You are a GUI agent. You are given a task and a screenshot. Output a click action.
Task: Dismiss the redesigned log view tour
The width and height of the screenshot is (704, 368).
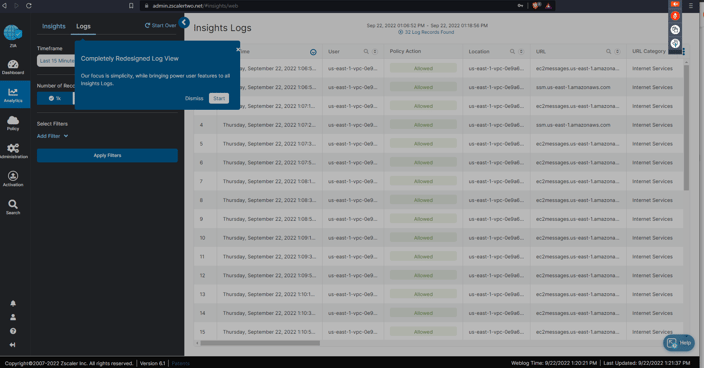pyautogui.click(x=194, y=98)
